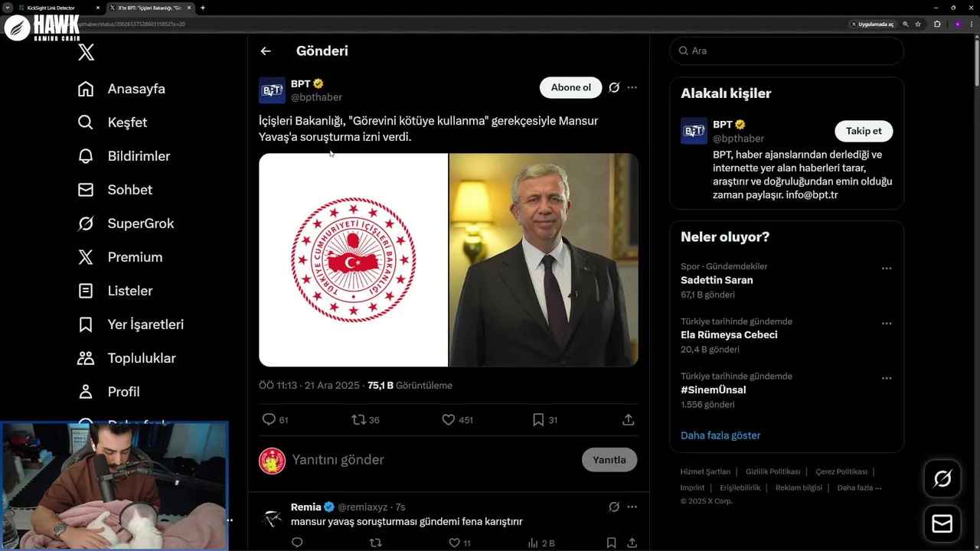
Task: Expand more options on the Remia reply
Action: coord(632,507)
